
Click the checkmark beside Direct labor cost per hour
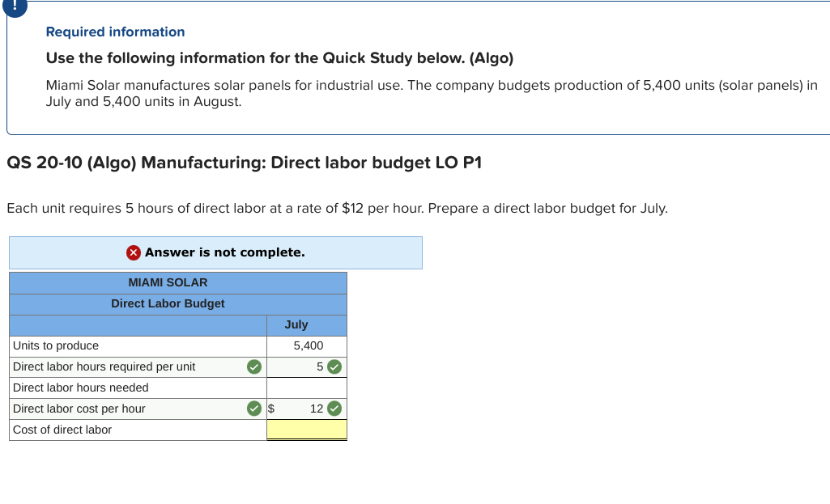[x=253, y=409]
